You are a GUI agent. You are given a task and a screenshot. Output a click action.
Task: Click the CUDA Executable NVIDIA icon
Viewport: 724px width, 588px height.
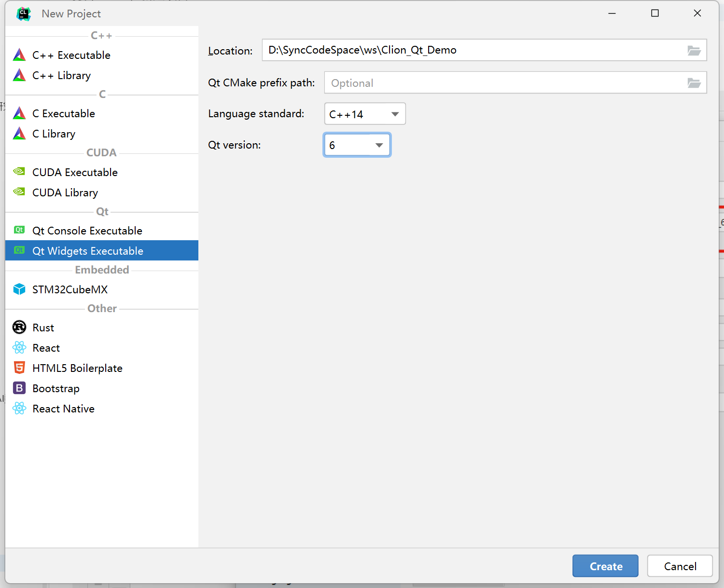tap(19, 172)
